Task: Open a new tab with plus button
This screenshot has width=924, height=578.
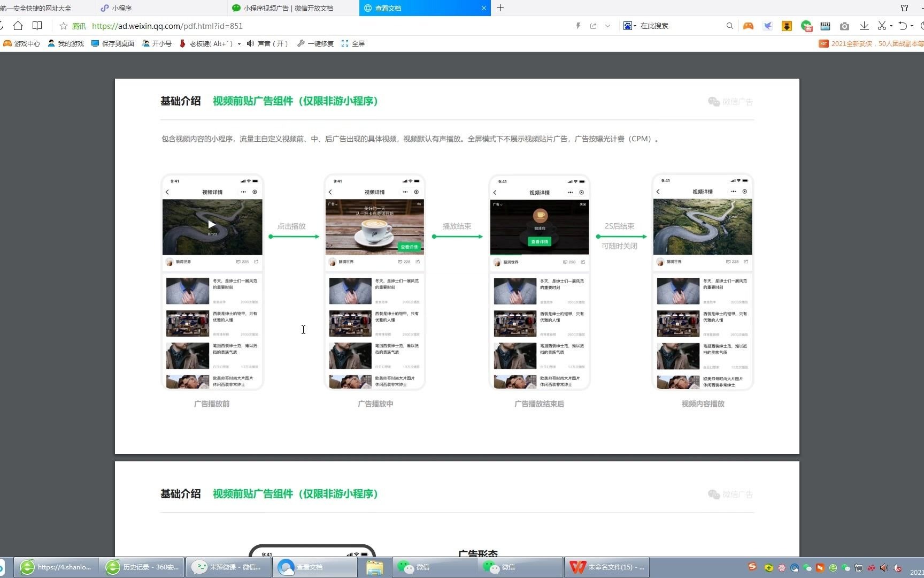Action: [500, 8]
